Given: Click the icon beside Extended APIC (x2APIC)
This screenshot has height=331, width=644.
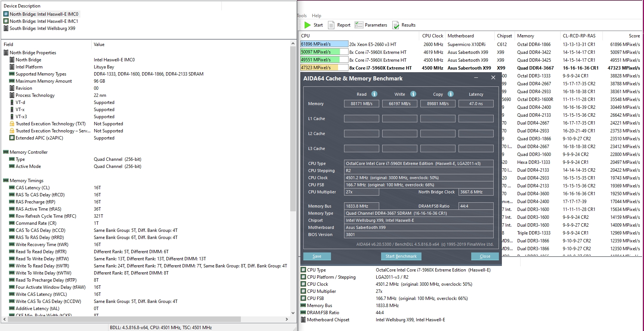Looking at the screenshot, I should (12, 138).
